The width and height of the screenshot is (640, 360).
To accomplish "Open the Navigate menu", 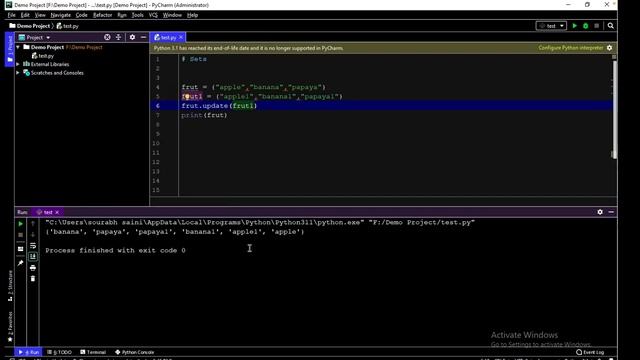I will point(60,15).
